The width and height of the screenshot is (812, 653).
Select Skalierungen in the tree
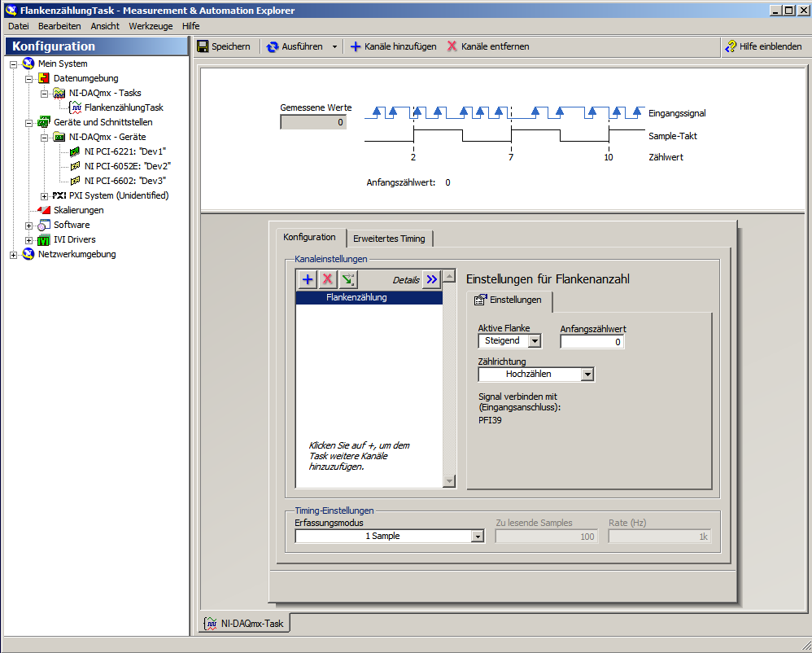(x=78, y=210)
